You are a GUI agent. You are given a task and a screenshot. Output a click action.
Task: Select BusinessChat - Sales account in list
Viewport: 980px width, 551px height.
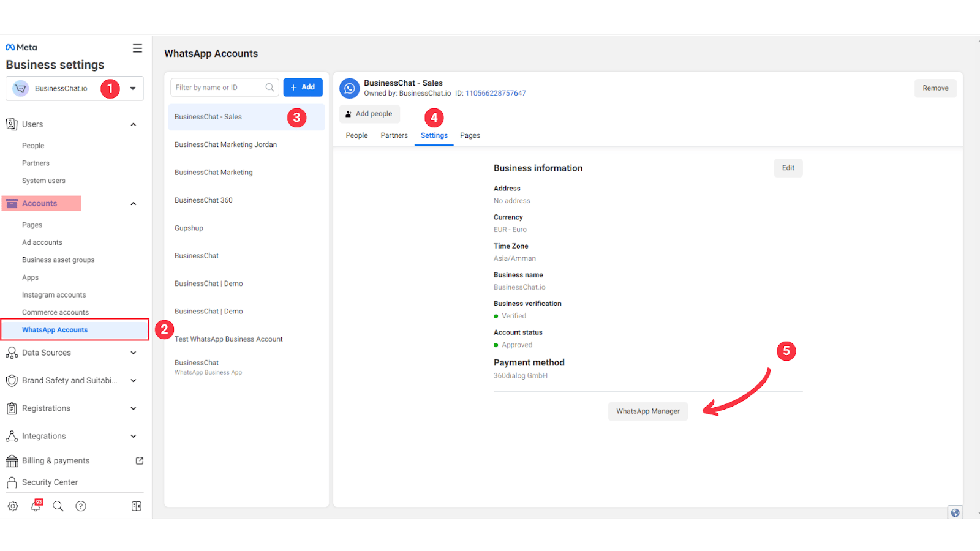(247, 117)
